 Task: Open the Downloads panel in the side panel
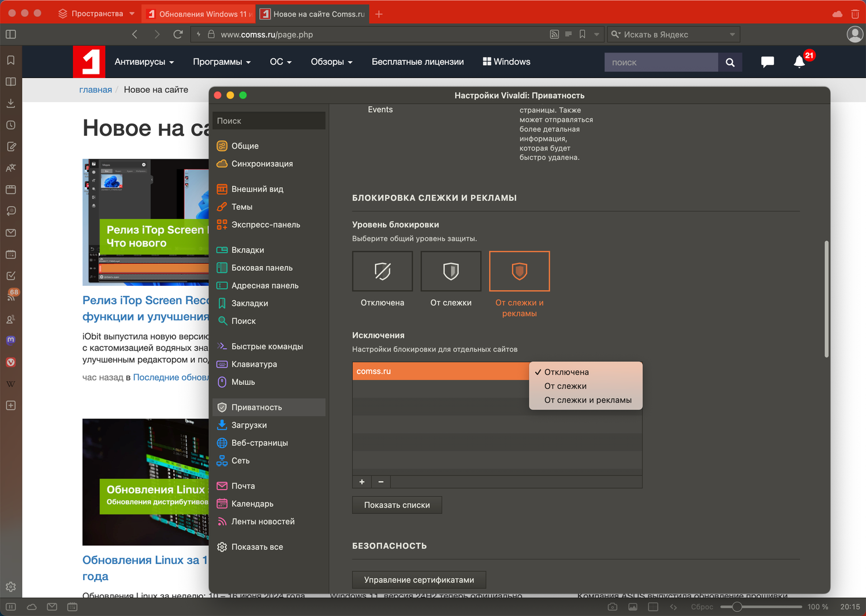coord(10,103)
